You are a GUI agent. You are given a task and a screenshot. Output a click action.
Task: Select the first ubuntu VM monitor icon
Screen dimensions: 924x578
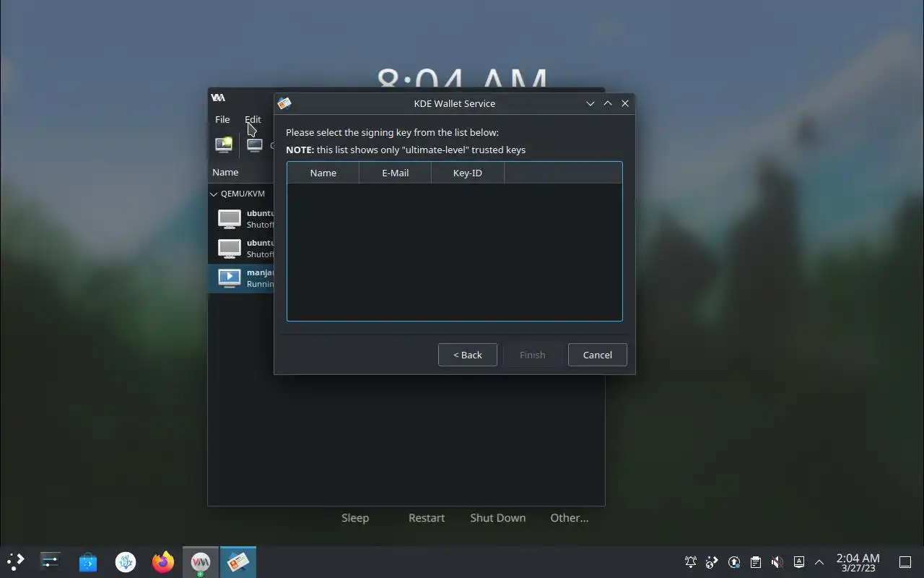point(230,219)
